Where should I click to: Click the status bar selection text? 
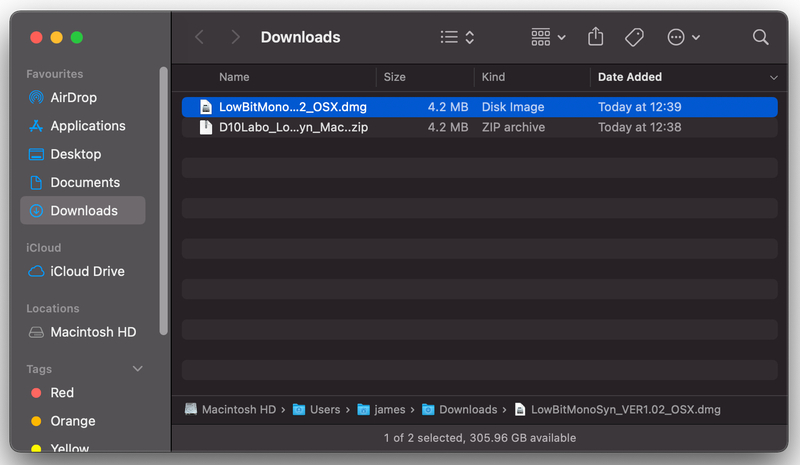click(480, 438)
